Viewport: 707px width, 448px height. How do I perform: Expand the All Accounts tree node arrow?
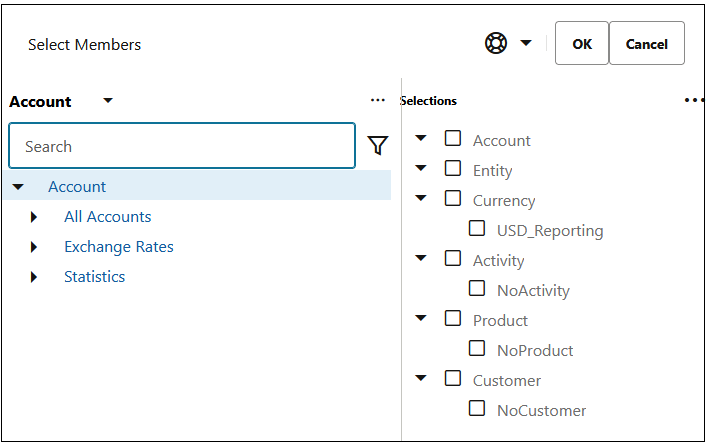[x=34, y=217]
